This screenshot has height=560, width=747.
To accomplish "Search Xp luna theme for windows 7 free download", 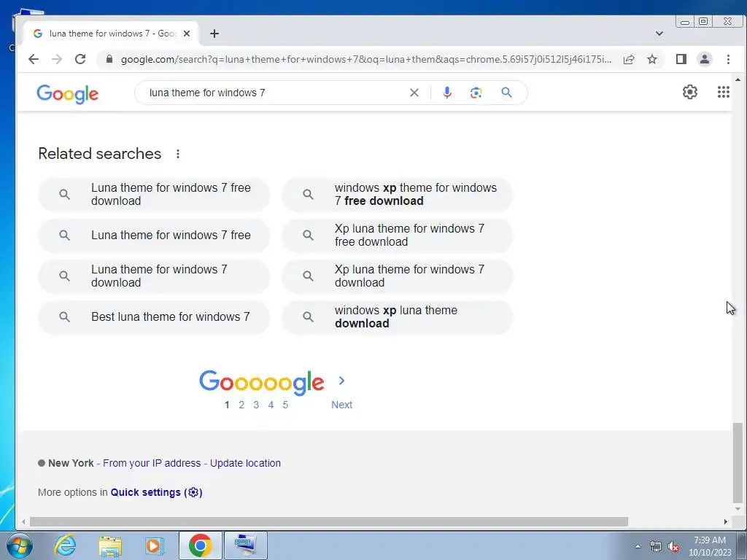I will point(398,236).
